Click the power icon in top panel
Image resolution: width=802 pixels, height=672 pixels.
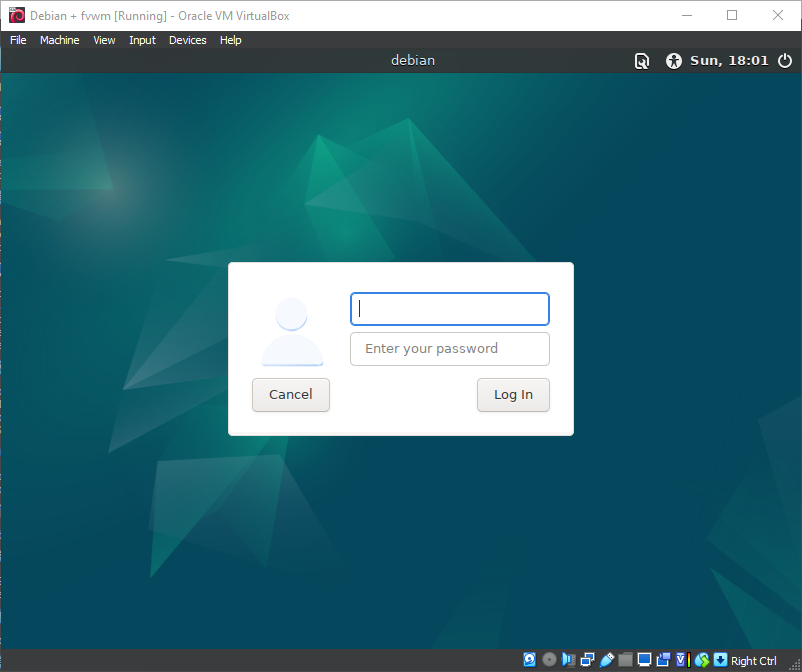(x=784, y=61)
